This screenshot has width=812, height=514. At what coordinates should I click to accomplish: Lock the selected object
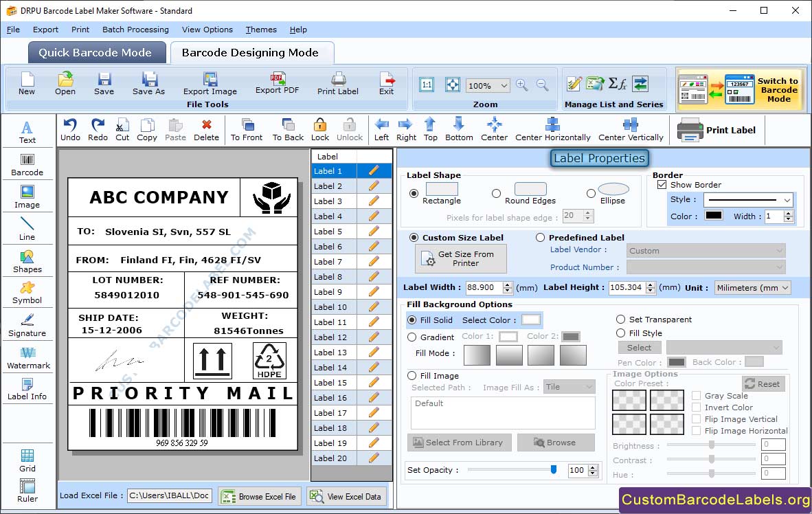[320, 130]
